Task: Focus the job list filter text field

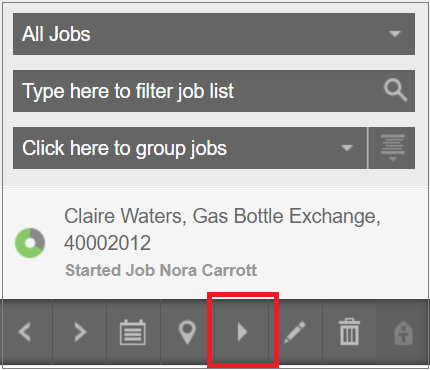Action: [214, 91]
